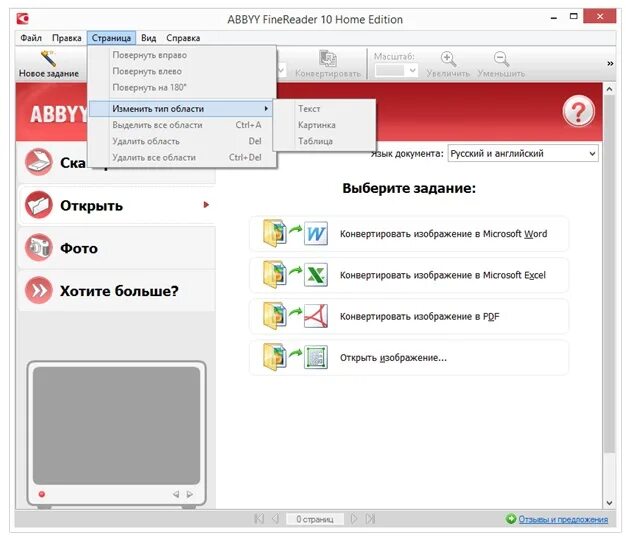626x540 pixels.
Task: Go to first page in status bar
Action: coord(259,518)
